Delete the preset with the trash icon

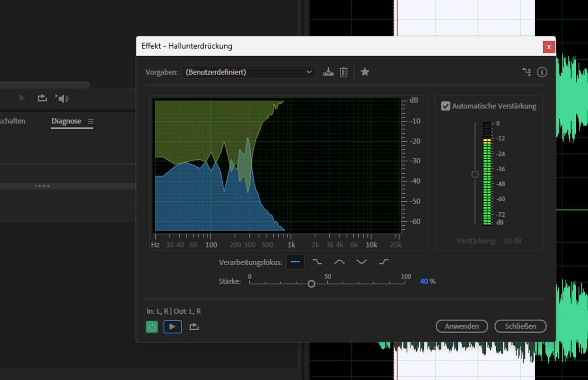click(344, 72)
